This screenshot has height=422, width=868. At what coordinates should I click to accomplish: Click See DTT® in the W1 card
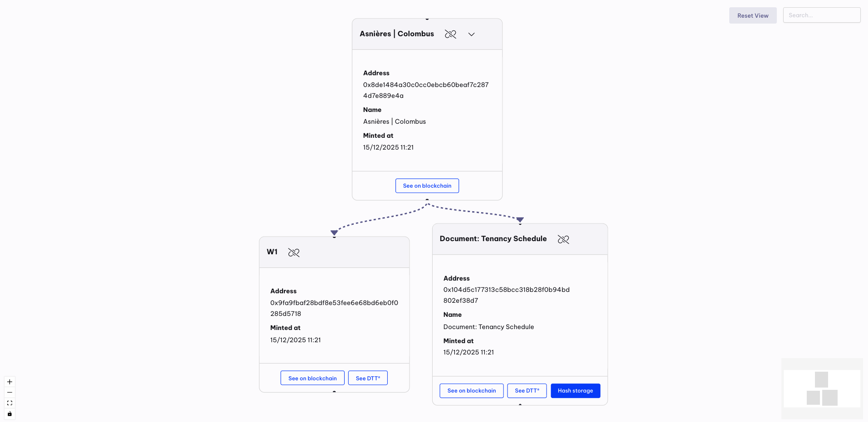click(x=368, y=378)
